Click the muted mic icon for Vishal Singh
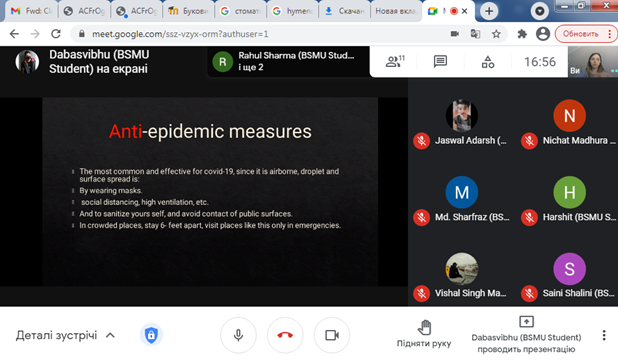The width and height of the screenshot is (618, 363). click(421, 294)
